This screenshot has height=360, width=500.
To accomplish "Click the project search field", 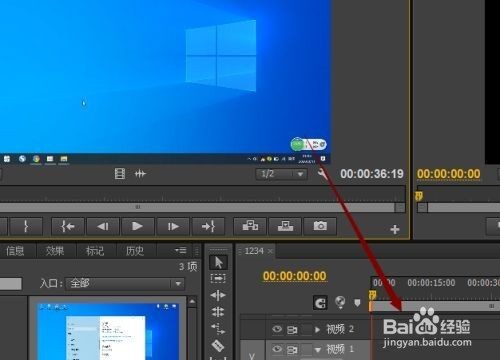I will (x=11, y=284).
